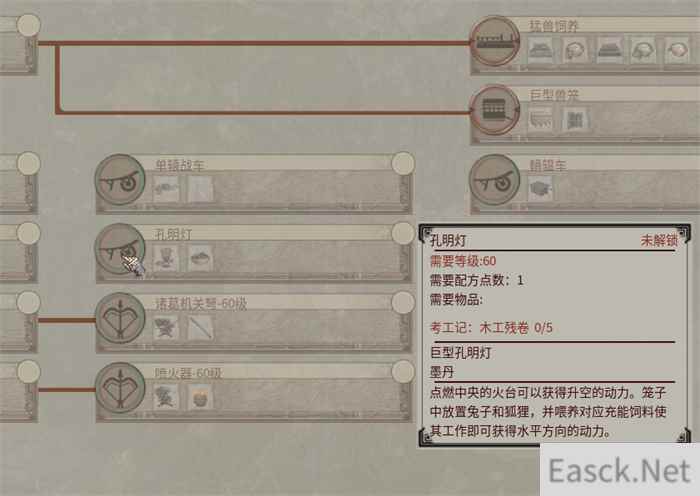This screenshot has width=700, height=496.
Task: Toggle the round marker on 喷火器 row
Action: (403, 371)
